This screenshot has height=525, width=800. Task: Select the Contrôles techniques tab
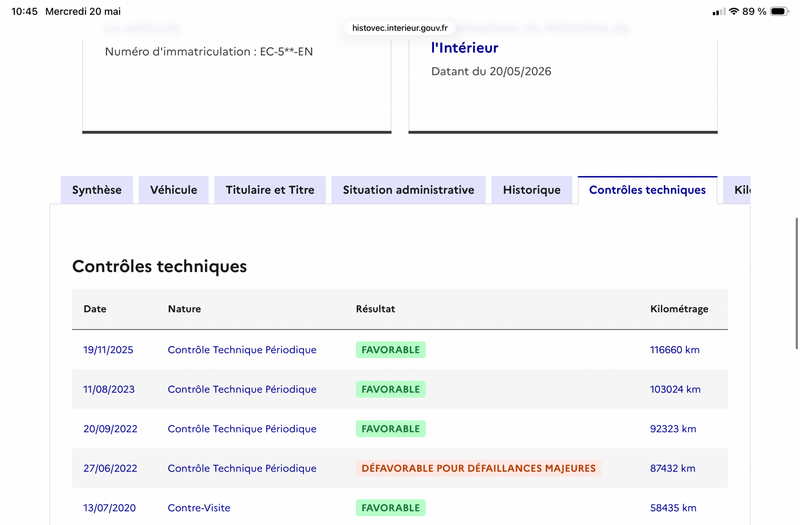tap(647, 190)
